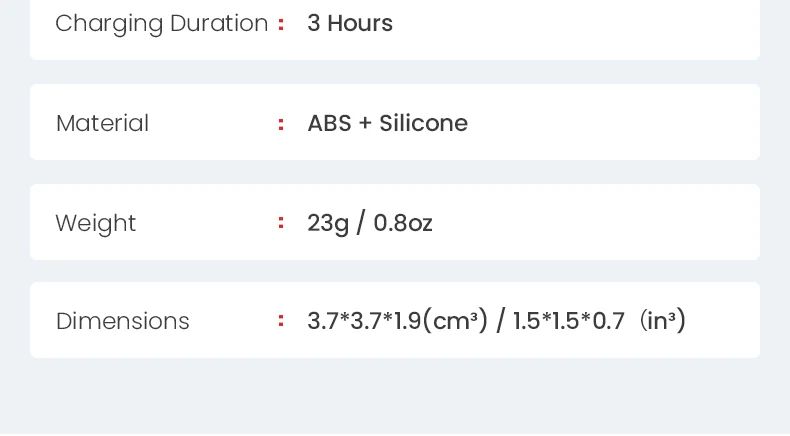The height and width of the screenshot is (436, 790).
Task: Select the 23g weight value
Action: point(328,224)
